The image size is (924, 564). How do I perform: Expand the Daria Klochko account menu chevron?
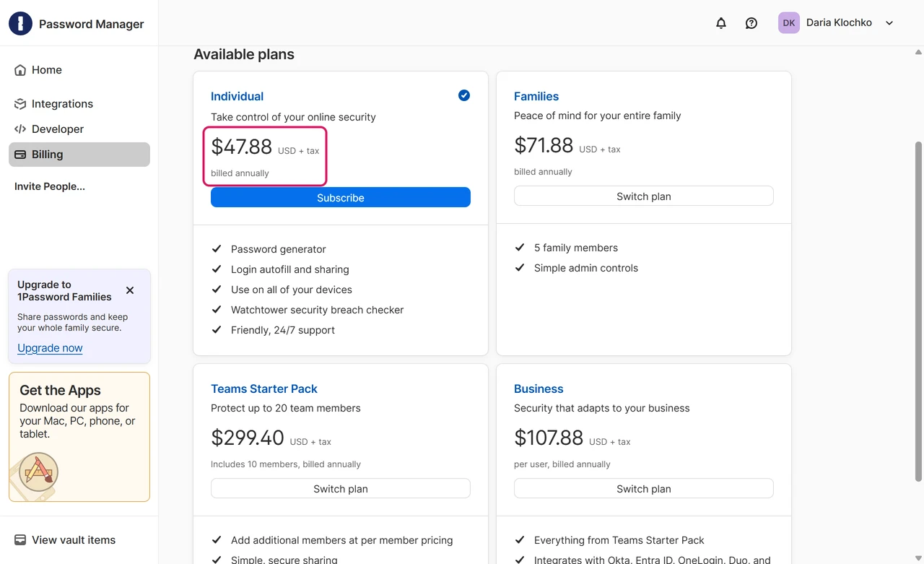[x=889, y=23]
